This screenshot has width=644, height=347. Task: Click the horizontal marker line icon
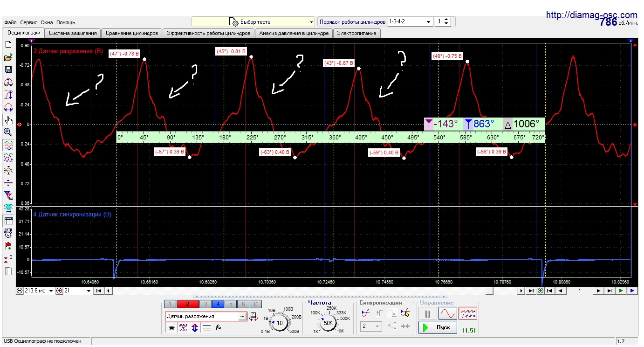click(x=8, y=183)
